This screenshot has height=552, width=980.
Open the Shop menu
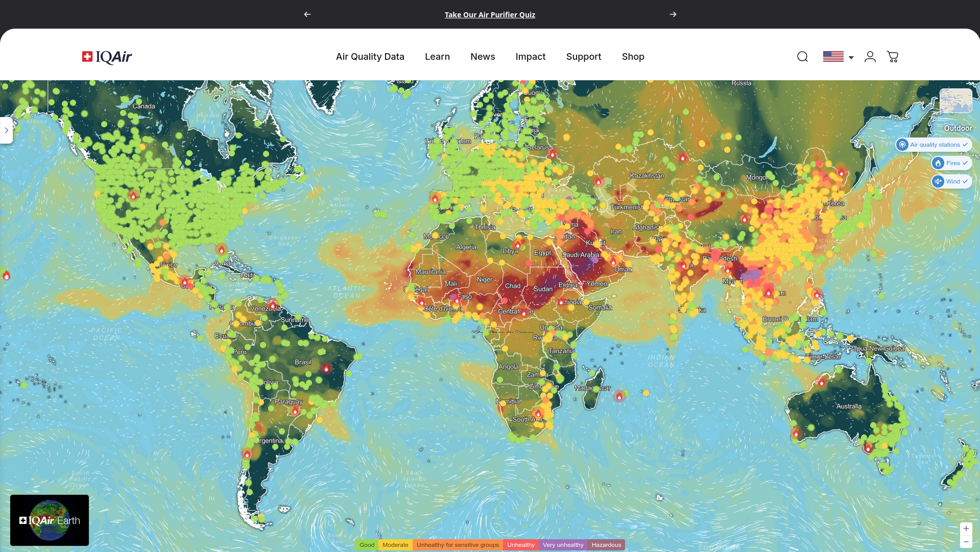(633, 57)
